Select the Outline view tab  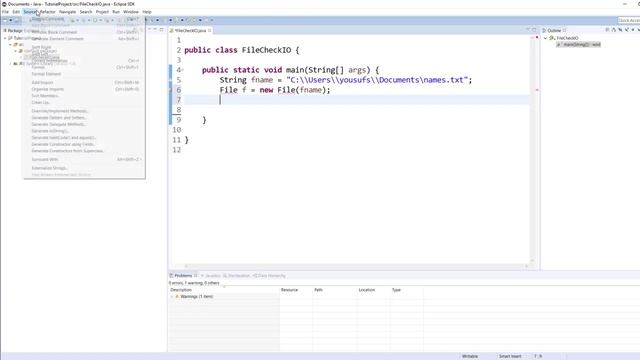(554, 31)
